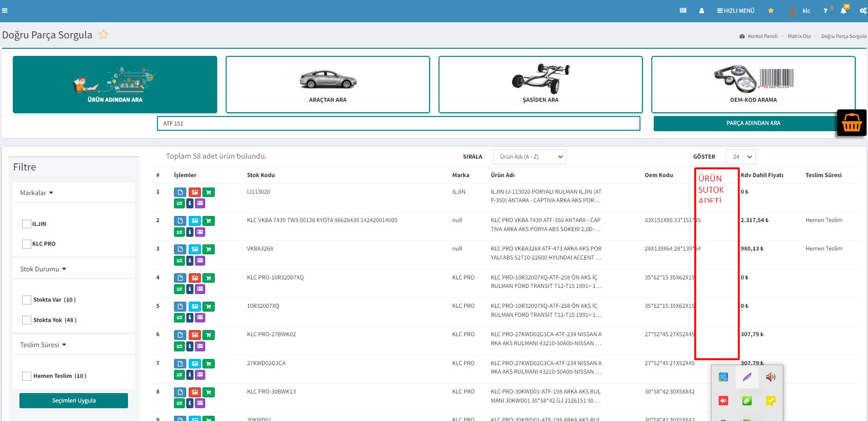
Task: Click the speaker volume tray icon
Action: pos(770,377)
